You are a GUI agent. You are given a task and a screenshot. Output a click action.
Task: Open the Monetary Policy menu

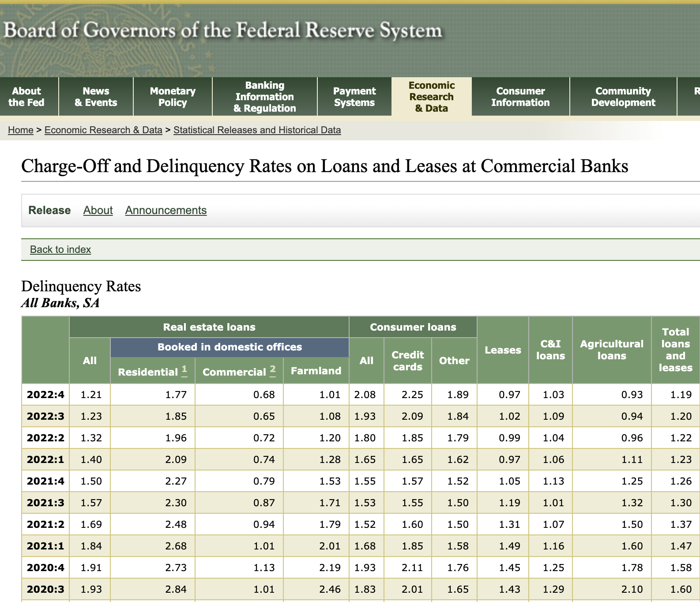pyautogui.click(x=173, y=97)
